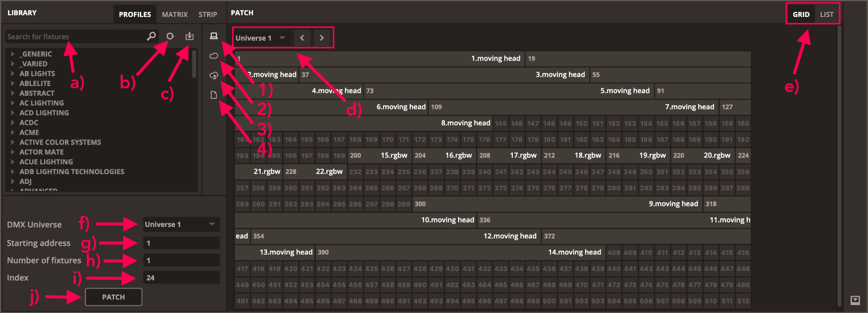This screenshot has height=313, width=868.
Task: Open the STRIP tab
Action: 208,14
